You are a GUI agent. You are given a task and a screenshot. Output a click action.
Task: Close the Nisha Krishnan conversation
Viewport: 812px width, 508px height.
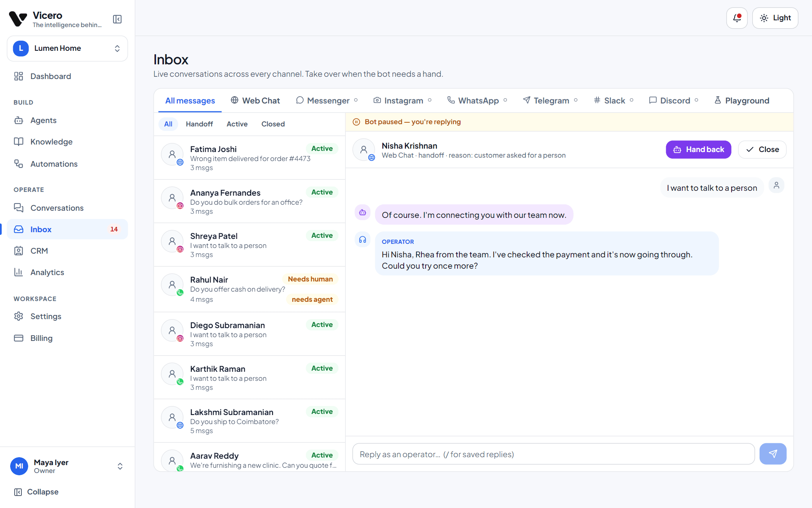point(762,150)
